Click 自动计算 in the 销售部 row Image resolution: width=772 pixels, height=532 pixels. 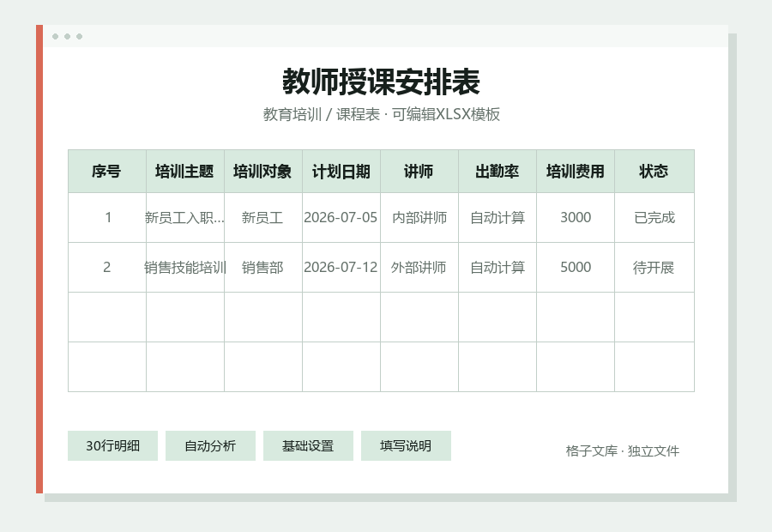coord(498,268)
